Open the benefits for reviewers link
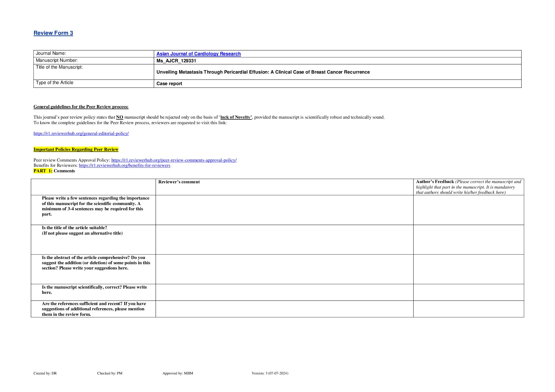This screenshot has width=555, height=392. (125, 165)
